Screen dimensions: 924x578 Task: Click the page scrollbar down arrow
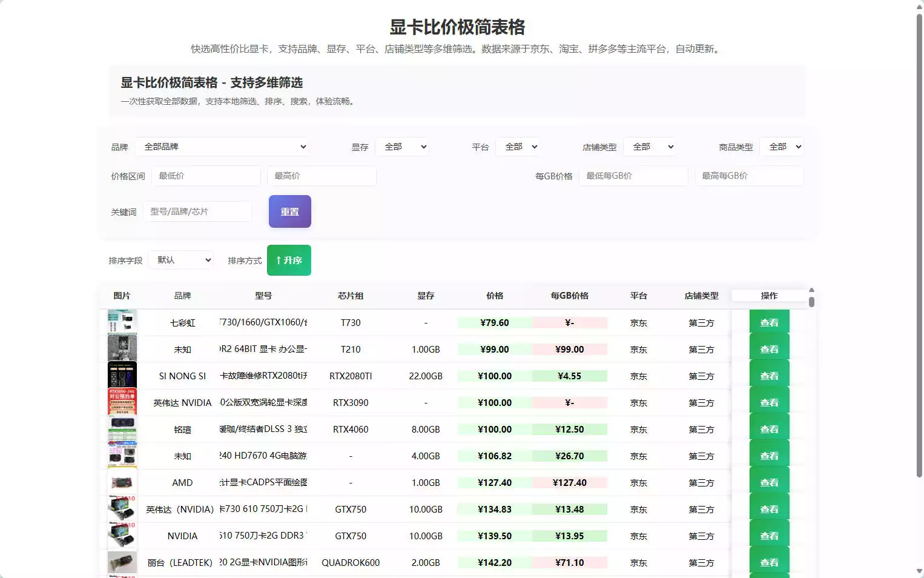[919, 571]
